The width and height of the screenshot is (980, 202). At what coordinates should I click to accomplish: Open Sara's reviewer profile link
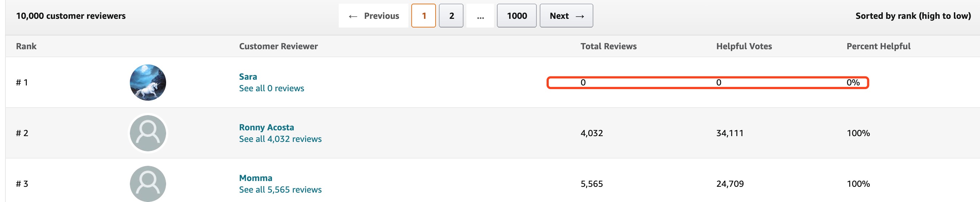tap(248, 77)
